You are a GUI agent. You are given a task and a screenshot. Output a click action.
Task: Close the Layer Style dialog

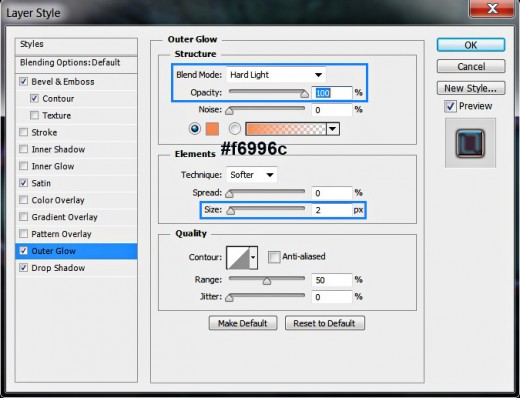[x=491, y=8]
